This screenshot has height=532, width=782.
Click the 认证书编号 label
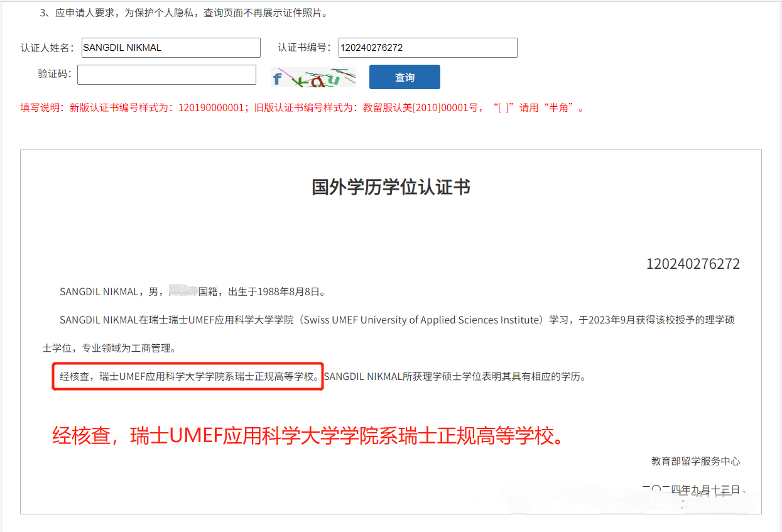pos(305,48)
